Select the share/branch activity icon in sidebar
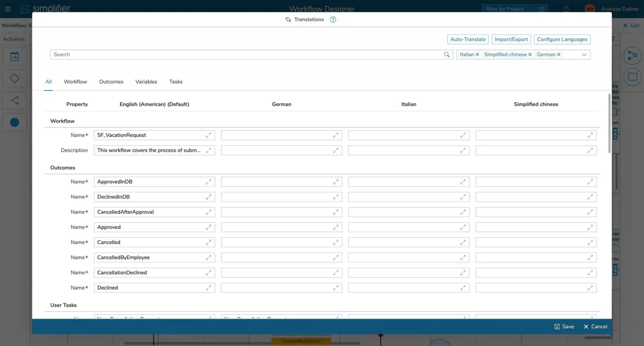This screenshot has width=644, height=346. tap(14, 100)
